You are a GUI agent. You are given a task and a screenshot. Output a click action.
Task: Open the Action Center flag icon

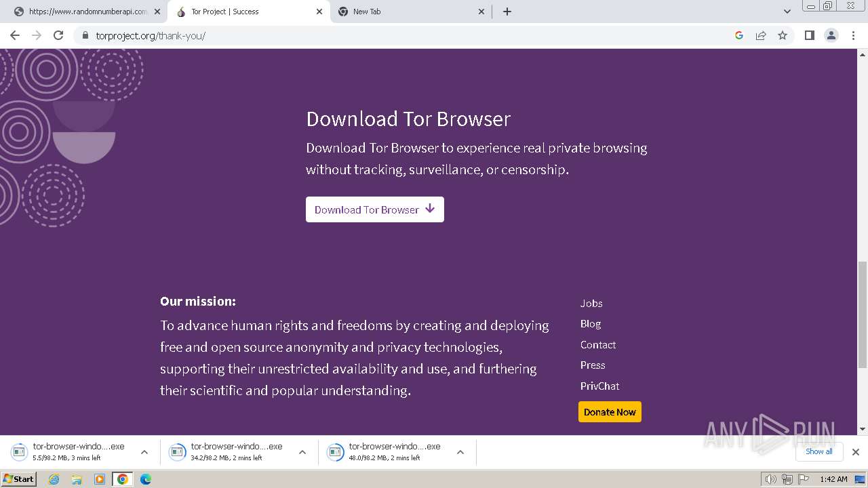tap(804, 479)
